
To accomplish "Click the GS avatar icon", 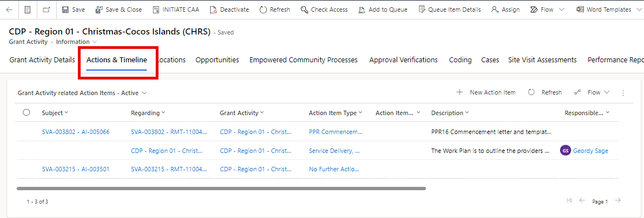I will [566, 151].
